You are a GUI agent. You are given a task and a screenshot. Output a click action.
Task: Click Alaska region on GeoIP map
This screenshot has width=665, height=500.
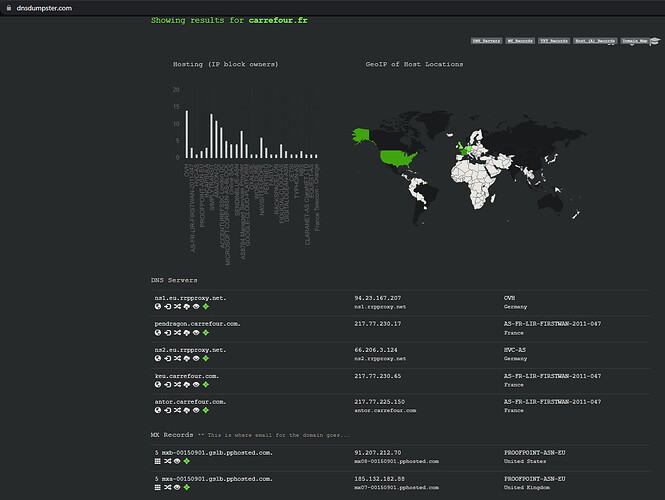tap(360, 135)
